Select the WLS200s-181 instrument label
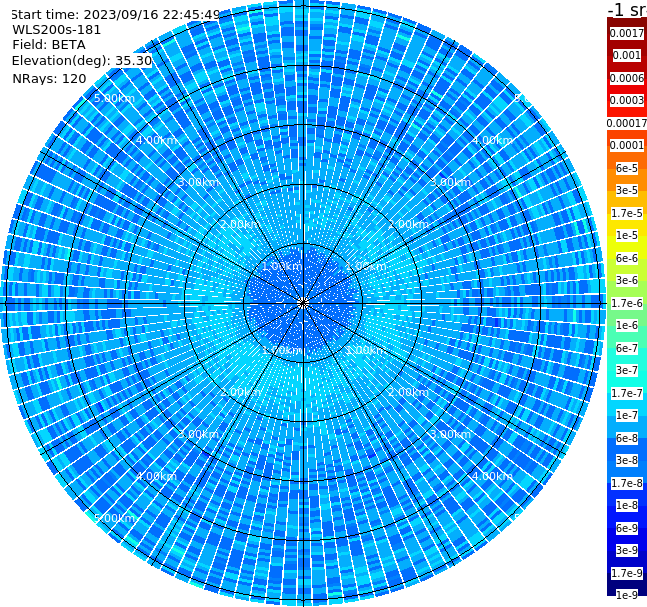This screenshot has width=647, height=607. click(57, 30)
